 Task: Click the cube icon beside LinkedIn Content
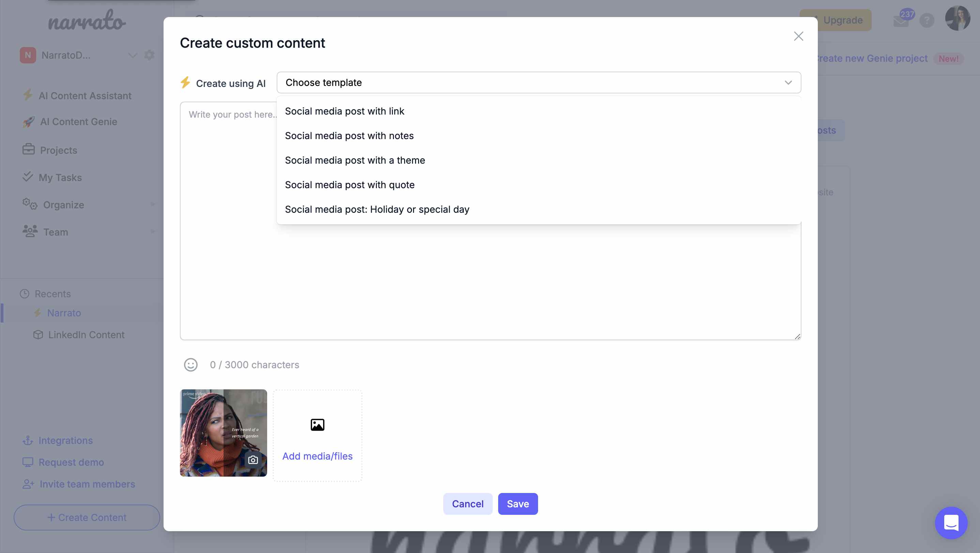pyautogui.click(x=38, y=334)
